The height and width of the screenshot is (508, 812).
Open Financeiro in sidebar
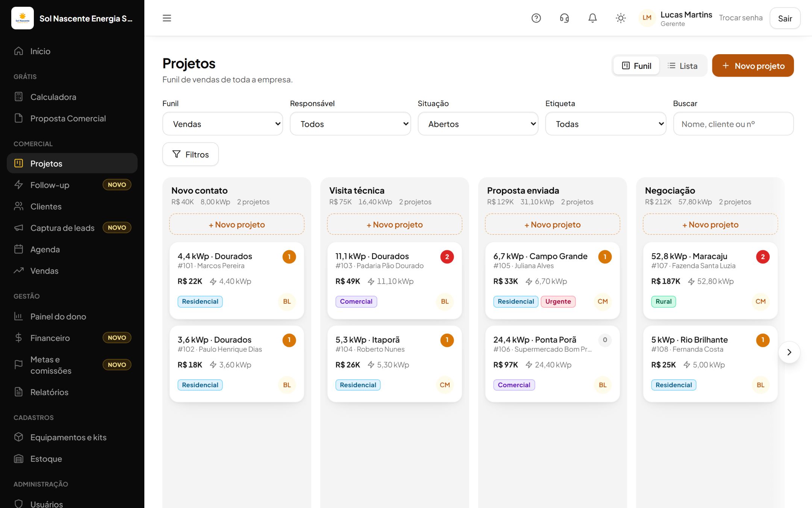72,338
